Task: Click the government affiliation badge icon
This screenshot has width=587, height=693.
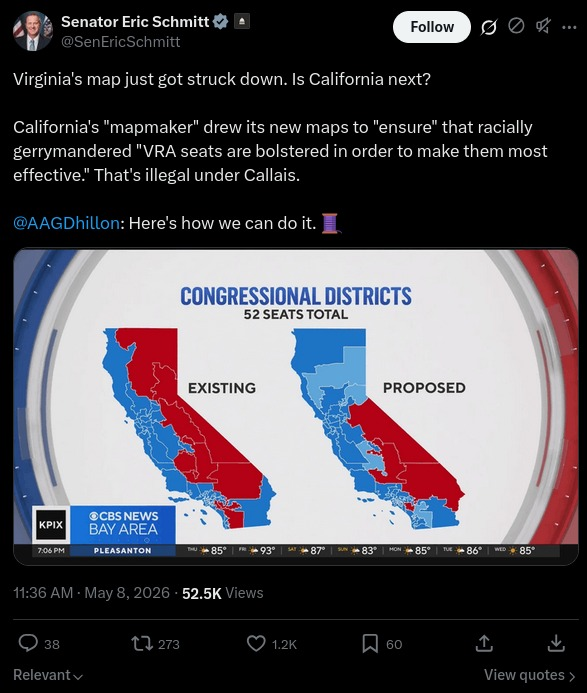Action: 241,21
